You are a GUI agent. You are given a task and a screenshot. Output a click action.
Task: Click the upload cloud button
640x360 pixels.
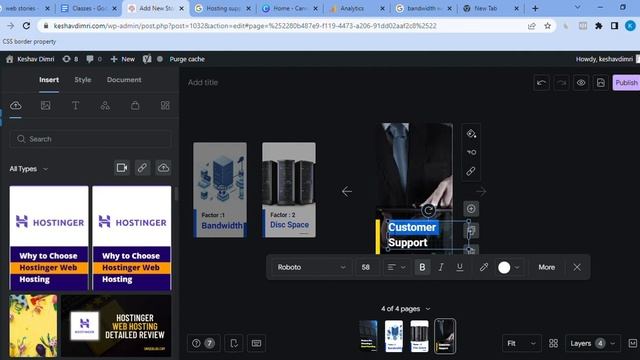(x=163, y=168)
